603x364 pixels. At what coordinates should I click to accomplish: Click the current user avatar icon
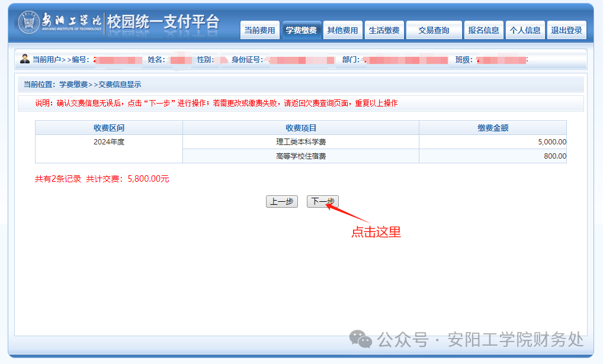point(24,59)
